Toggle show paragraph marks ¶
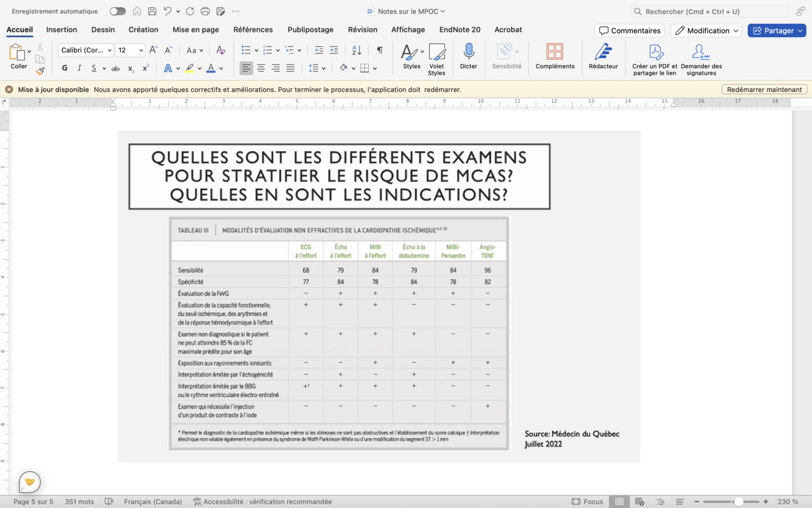 point(380,51)
